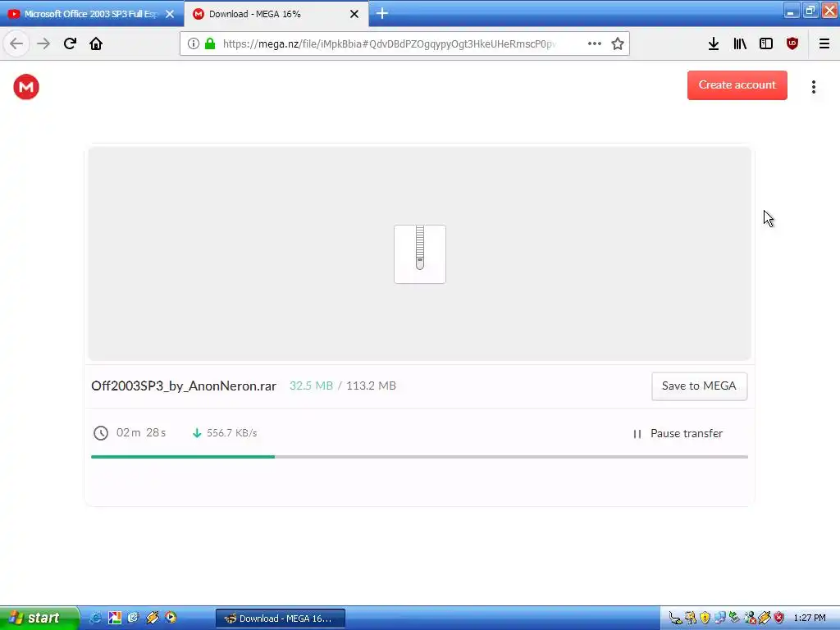840x630 pixels.
Task: Open MEGA's vertical three-dot menu
Action: coord(814,87)
